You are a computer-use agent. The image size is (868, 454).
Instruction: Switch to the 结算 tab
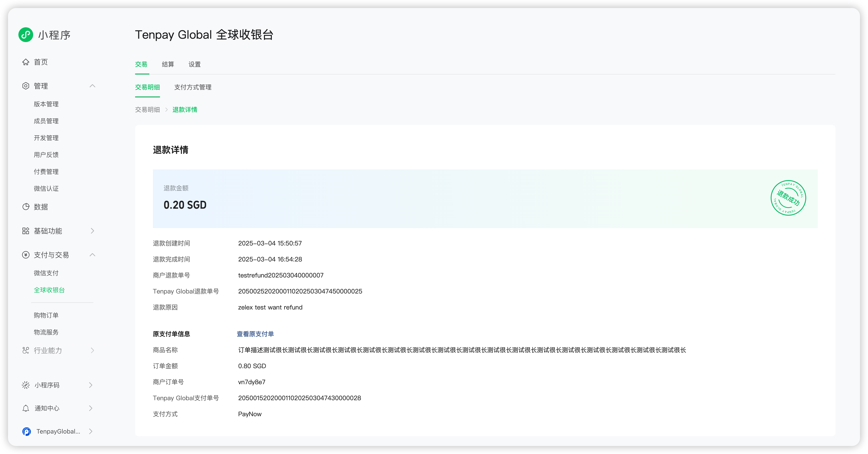click(168, 64)
